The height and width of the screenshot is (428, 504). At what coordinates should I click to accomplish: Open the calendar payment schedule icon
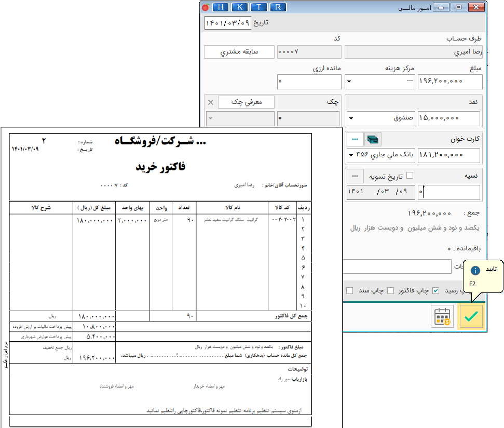point(442,317)
